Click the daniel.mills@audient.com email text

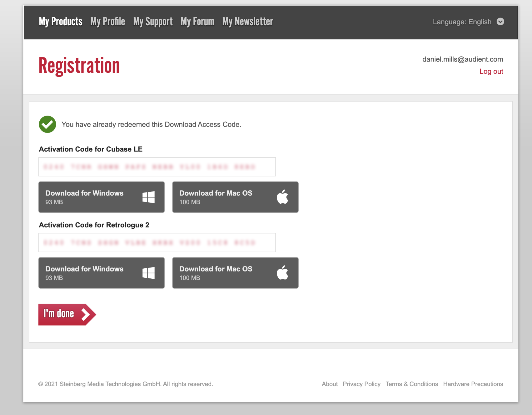click(x=463, y=59)
